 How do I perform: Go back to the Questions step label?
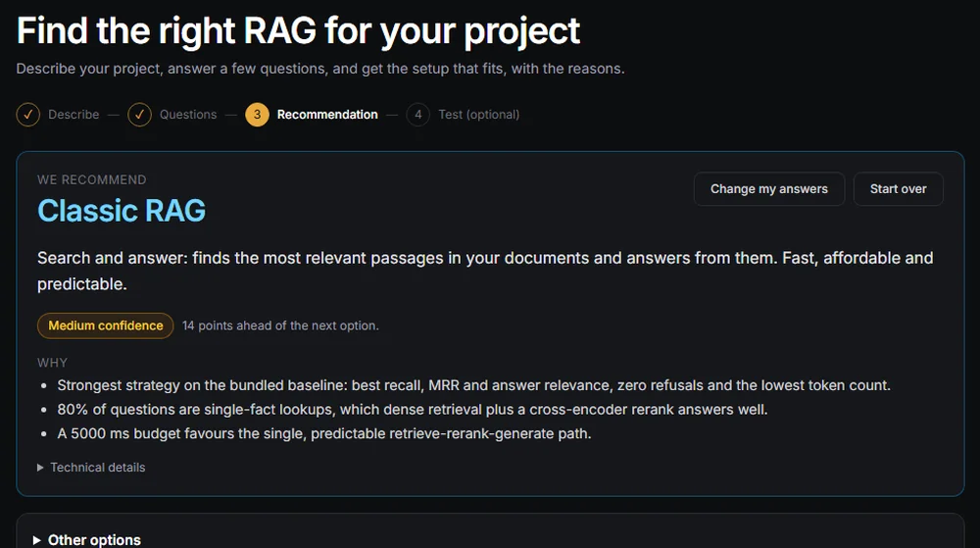pyautogui.click(x=188, y=115)
